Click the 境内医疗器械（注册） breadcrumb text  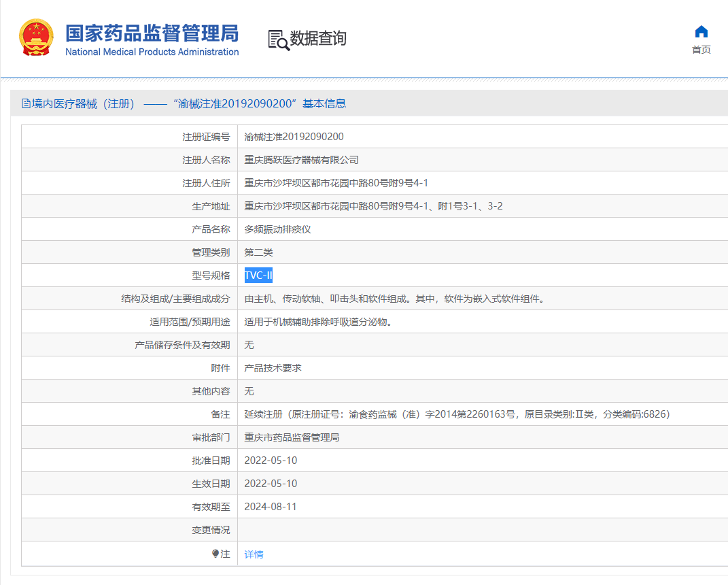point(83,103)
